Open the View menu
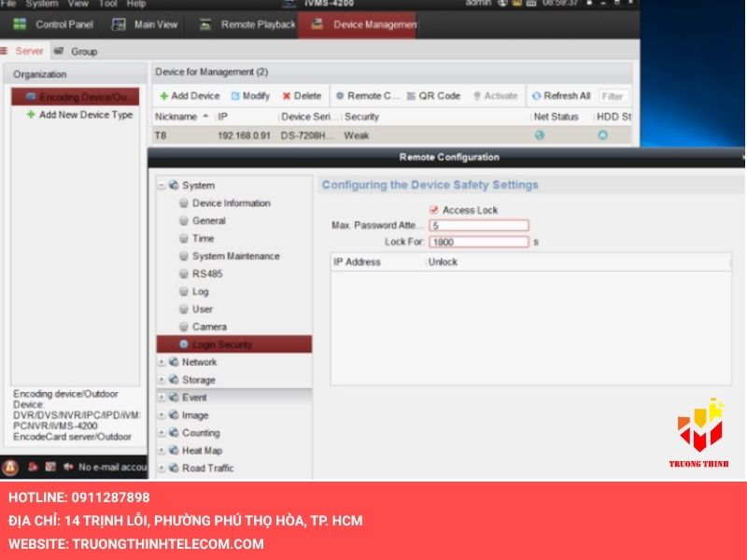The image size is (747, 560). [x=78, y=4]
